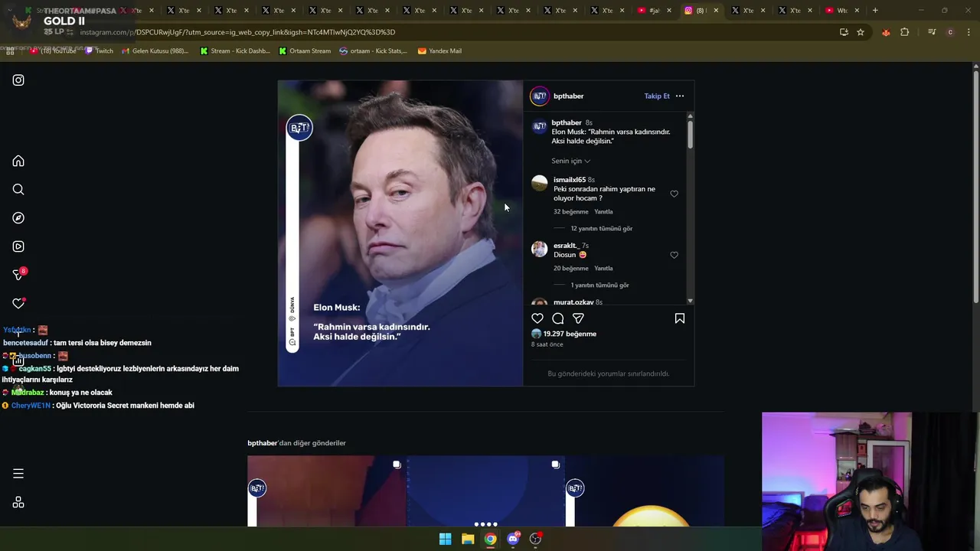This screenshot has height=551, width=980.
Task: Open the More hamburger menu in sidebar
Action: click(18, 474)
